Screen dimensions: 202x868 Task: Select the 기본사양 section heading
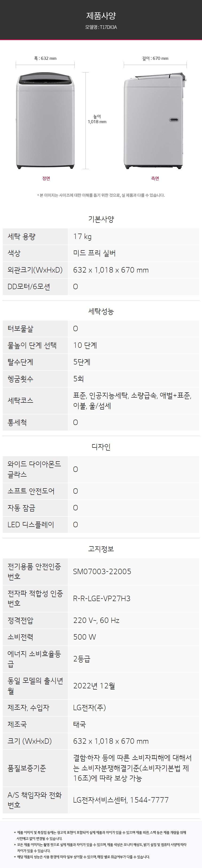tap(101, 219)
